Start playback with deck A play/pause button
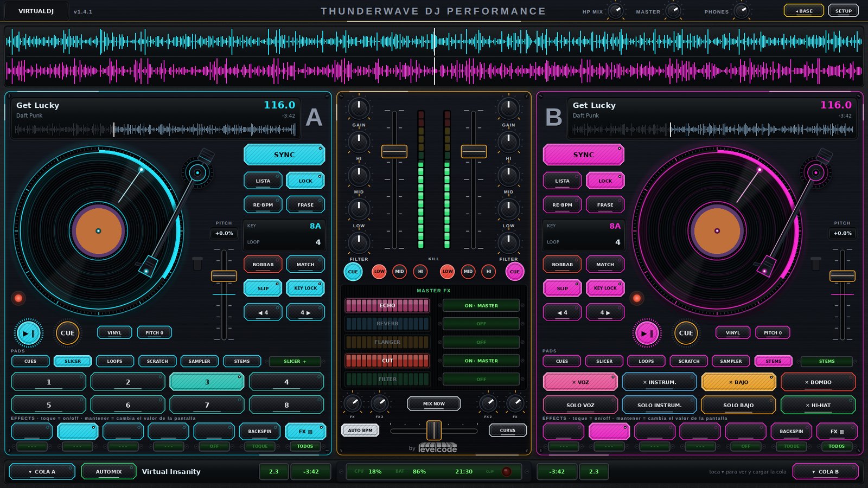The image size is (868, 488). tap(29, 333)
